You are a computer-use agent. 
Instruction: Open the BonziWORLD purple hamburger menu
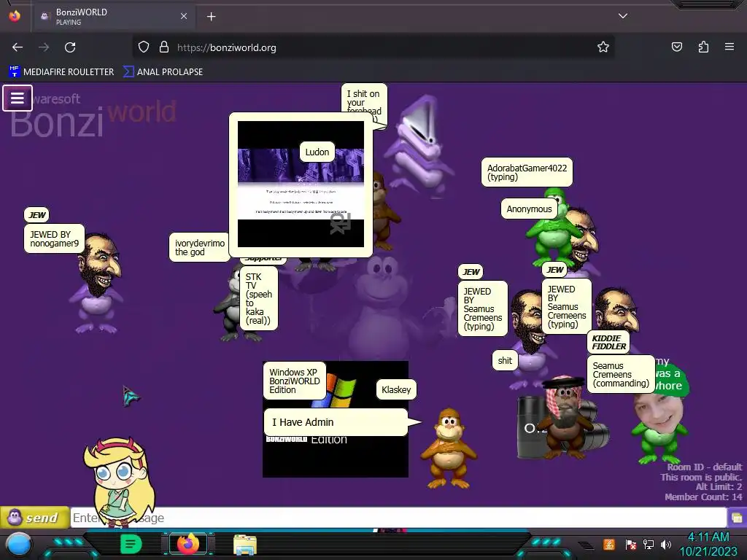click(x=18, y=98)
